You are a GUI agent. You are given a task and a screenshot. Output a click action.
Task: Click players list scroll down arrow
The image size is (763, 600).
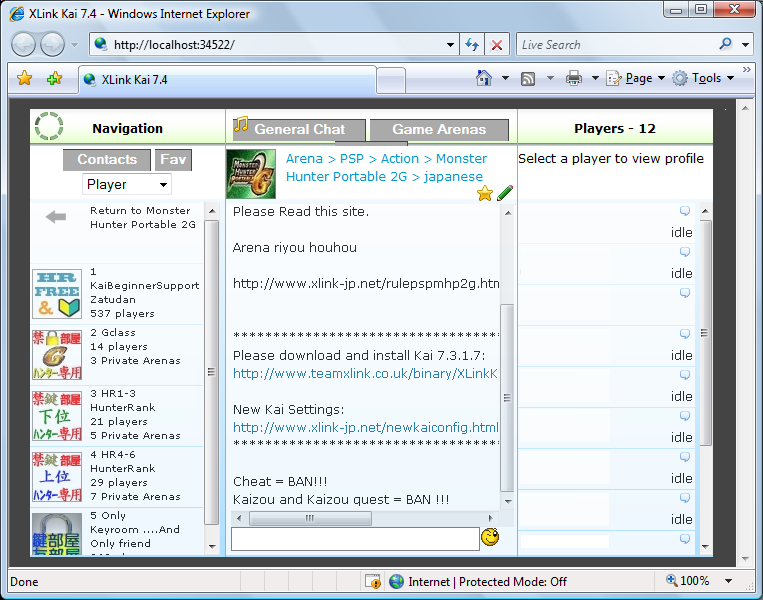705,547
